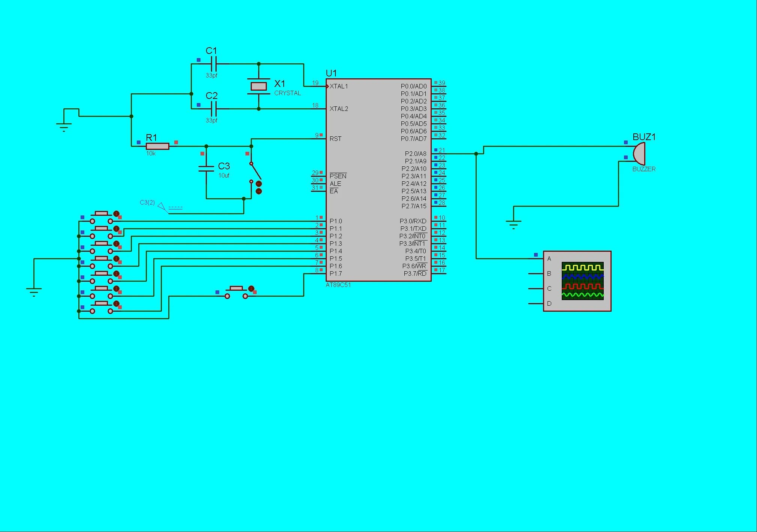Click oscilloscope waveform display
Image resolution: width=757 pixels, height=532 pixels.
pyautogui.click(x=582, y=281)
